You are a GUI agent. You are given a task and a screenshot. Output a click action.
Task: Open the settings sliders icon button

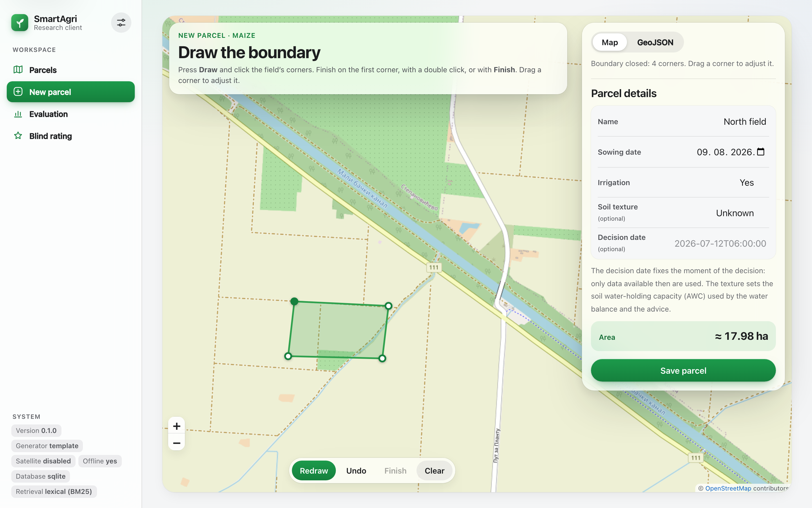point(121,23)
